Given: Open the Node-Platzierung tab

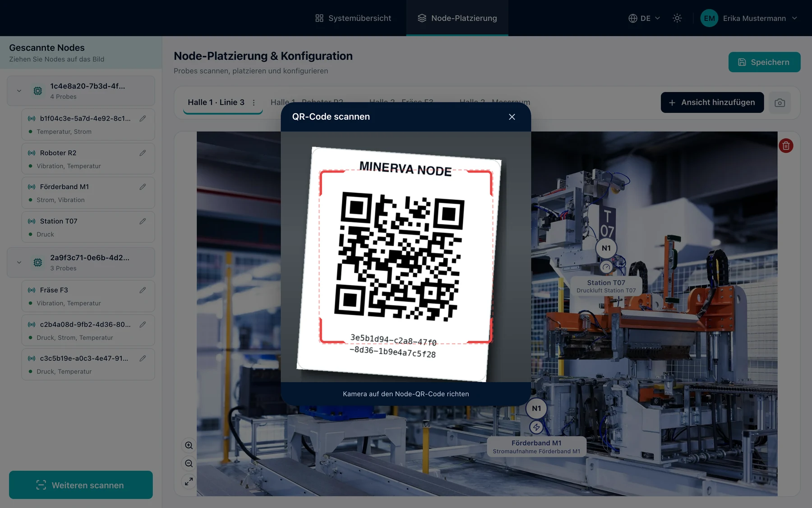Looking at the screenshot, I should [457, 18].
